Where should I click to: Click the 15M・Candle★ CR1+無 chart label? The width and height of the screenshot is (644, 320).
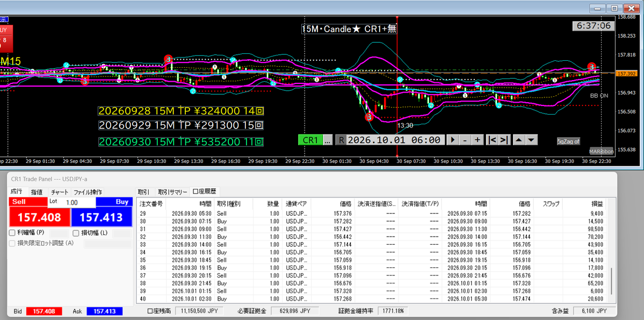click(349, 29)
